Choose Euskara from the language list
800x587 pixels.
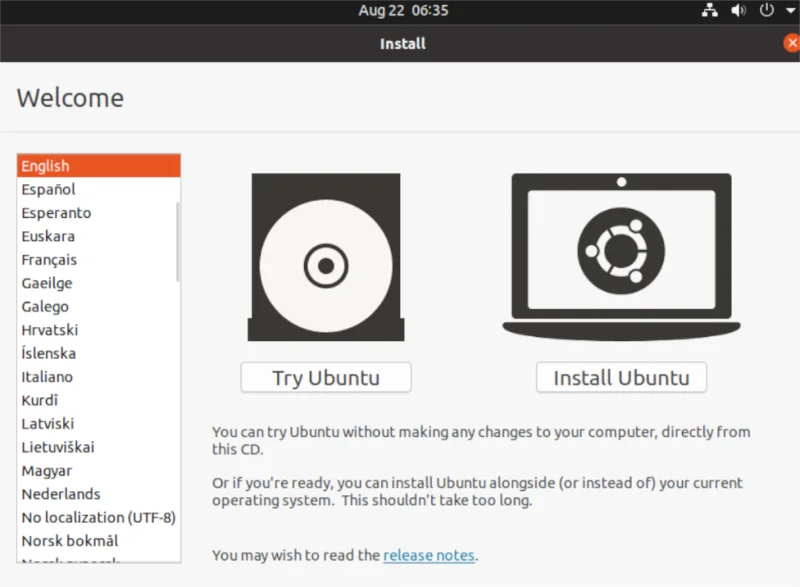click(98, 236)
